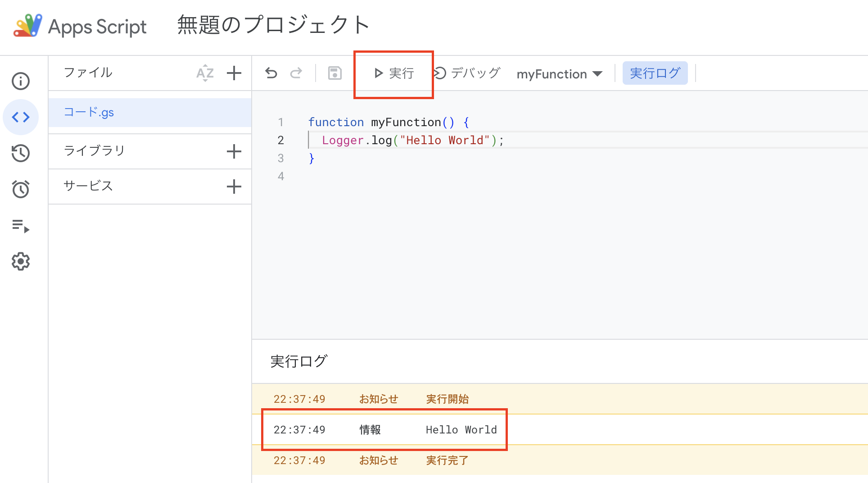Sort files using the AZ sort control

click(205, 73)
